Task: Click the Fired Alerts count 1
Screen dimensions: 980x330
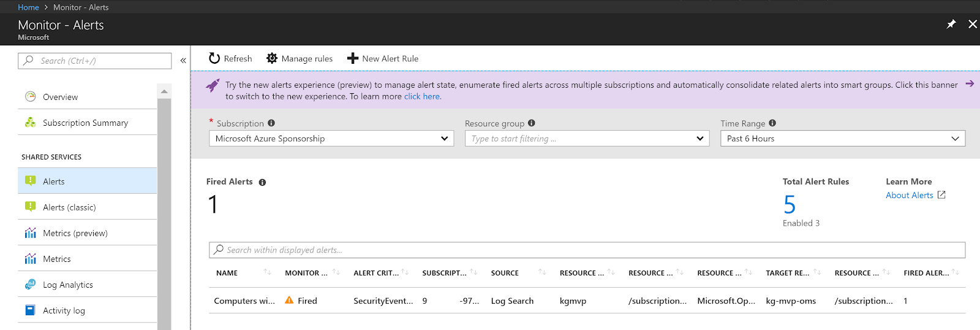Action: (x=213, y=204)
